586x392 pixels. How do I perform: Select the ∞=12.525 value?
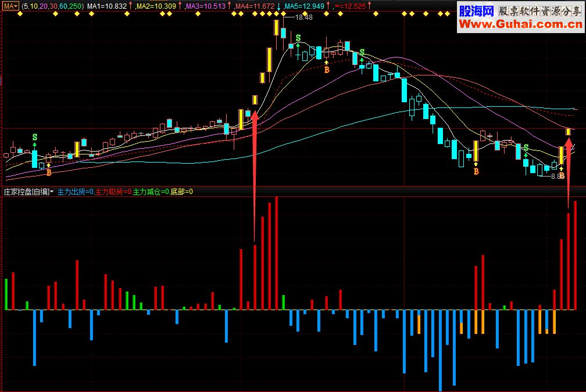(x=350, y=6)
